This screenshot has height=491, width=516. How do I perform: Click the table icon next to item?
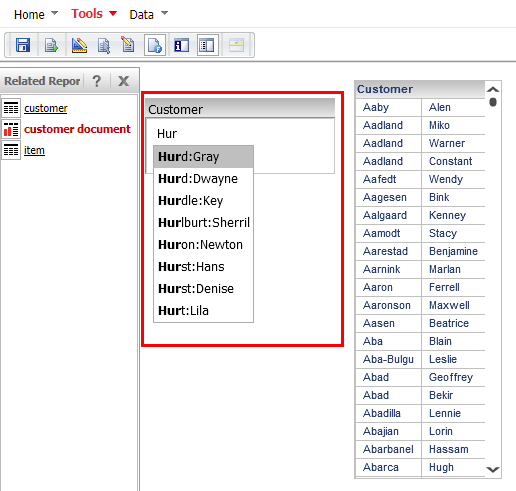(11, 150)
